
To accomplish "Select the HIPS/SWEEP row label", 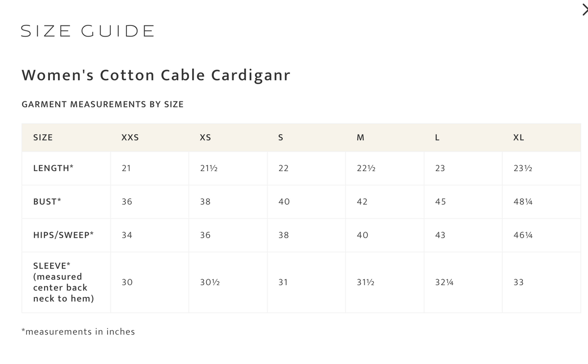I will pyautogui.click(x=63, y=235).
